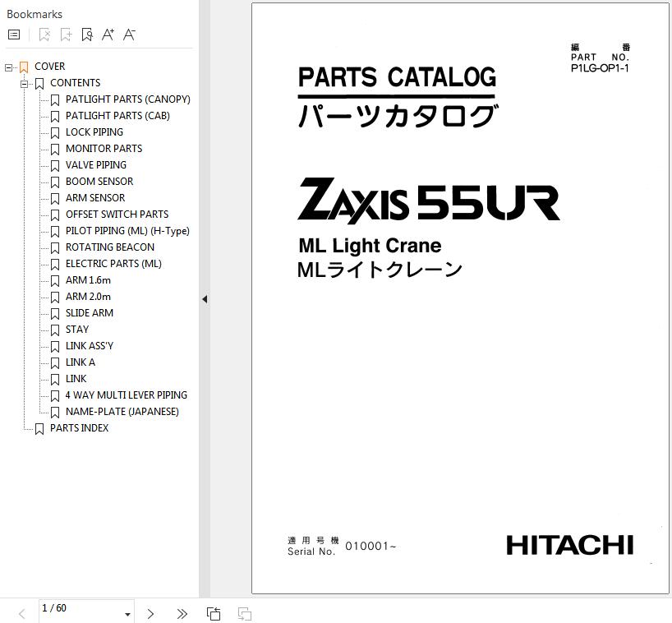Image resolution: width=672 pixels, height=623 pixels.
Task: Jump to LINK ASS'Y bookmark
Action: 90,345
